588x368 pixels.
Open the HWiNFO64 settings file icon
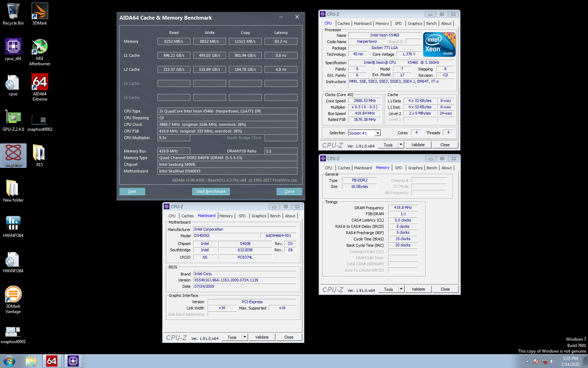[x=13, y=262]
